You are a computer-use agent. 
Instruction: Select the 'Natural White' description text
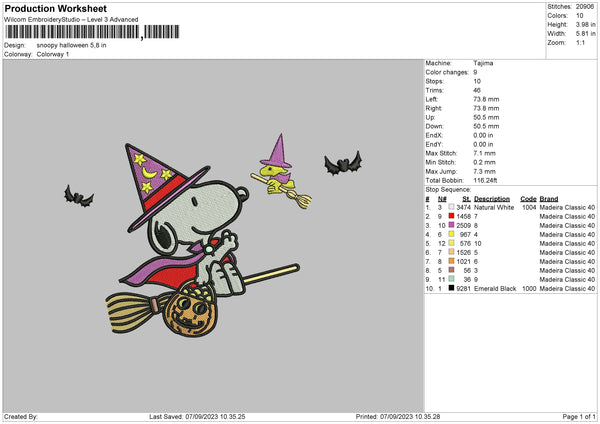[x=494, y=207]
